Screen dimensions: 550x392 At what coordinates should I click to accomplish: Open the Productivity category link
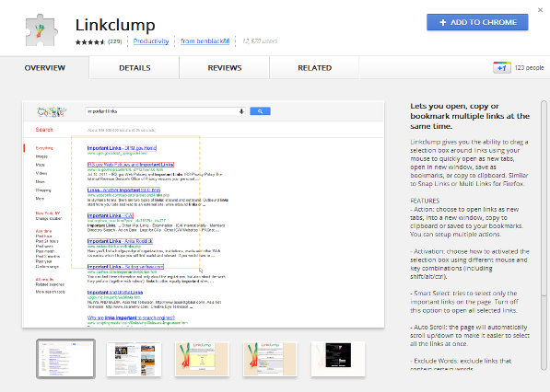pyautogui.click(x=151, y=41)
